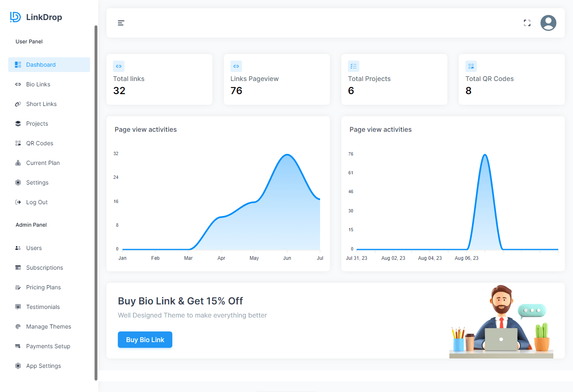Image resolution: width=573 pixels, height=392 pixels.
Task: Open Manage Themes page
Action: point(49,327)
